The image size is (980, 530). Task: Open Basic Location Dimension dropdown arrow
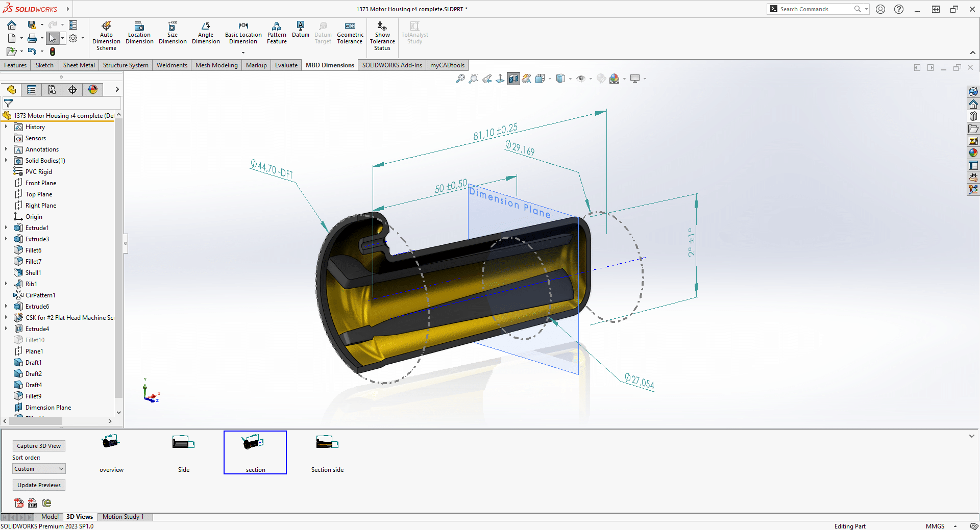tap(243, 53)
